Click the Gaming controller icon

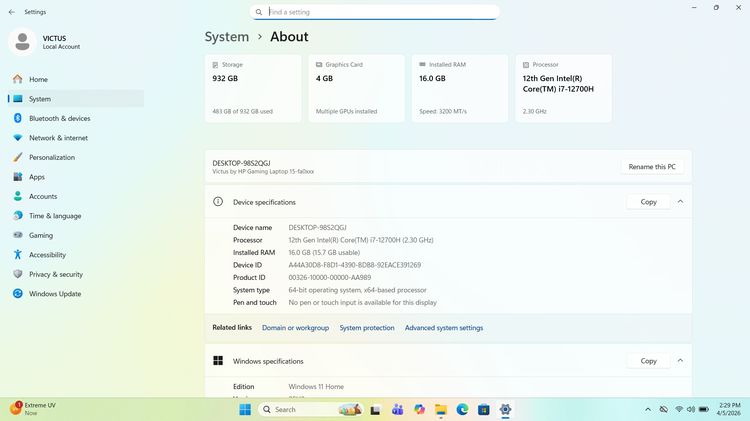(18, 235)
